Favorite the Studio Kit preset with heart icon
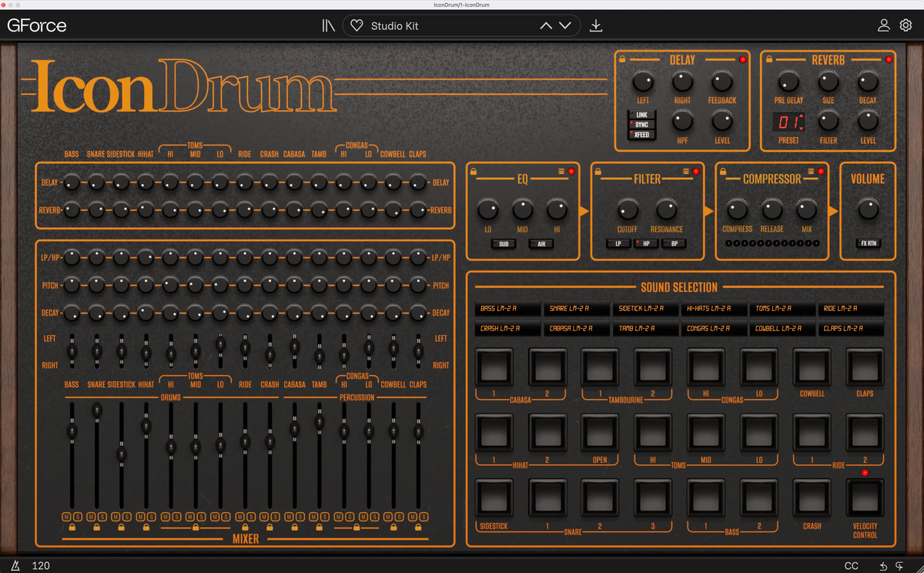Image resolution: width=924 pixels, height=573 pixels. click(x=357, y=25)
